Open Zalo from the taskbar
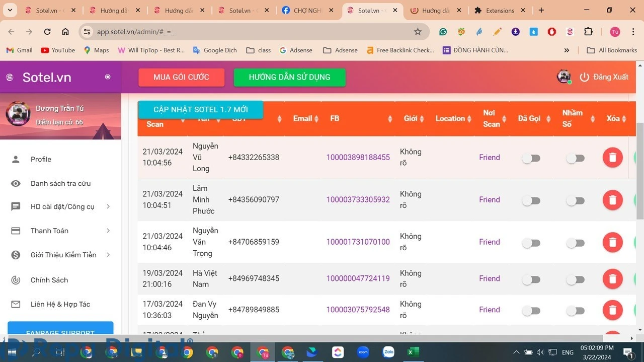644x362 pixels. coord(388,352)
